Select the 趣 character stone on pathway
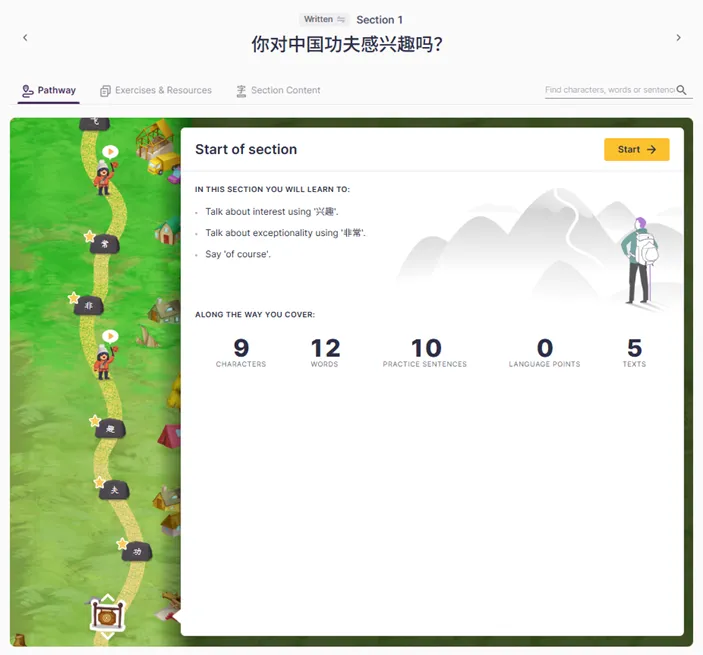 [x=110, y=429]
